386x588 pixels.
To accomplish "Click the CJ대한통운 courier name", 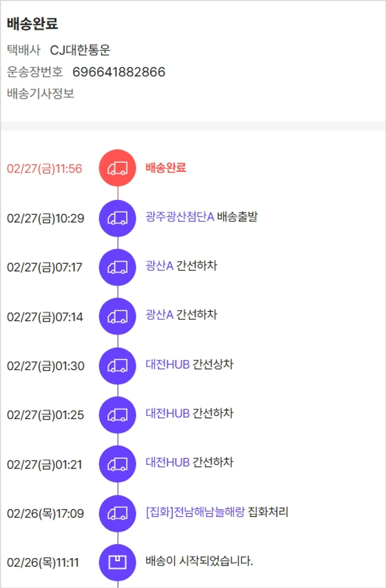I will coord(80,50).
